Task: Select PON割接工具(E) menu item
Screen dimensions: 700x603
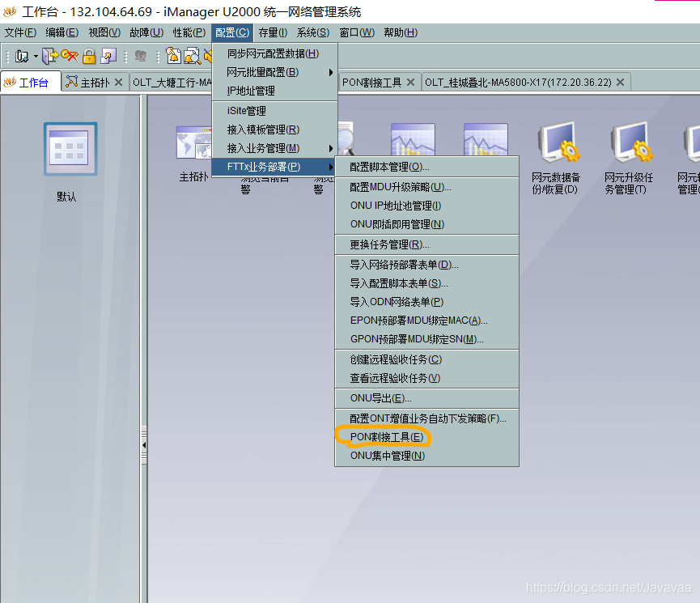Action: pyautogui.click(x=426, y=437)
